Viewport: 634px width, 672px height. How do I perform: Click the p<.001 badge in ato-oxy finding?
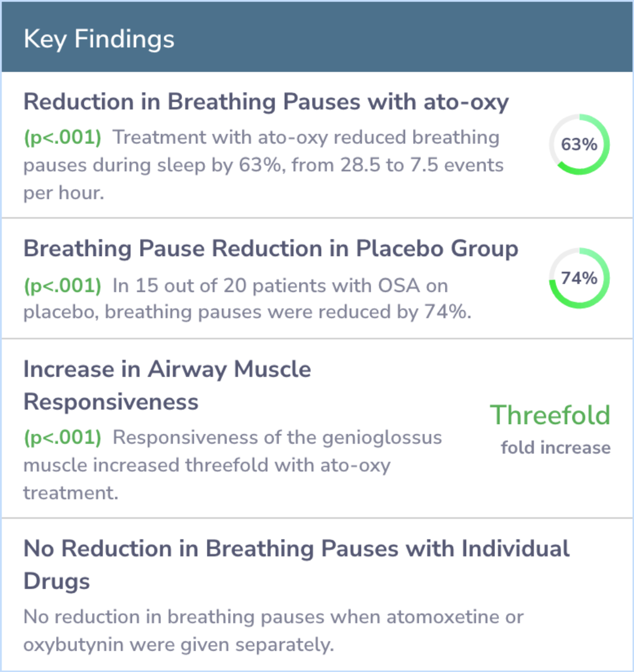pos(63,137)
